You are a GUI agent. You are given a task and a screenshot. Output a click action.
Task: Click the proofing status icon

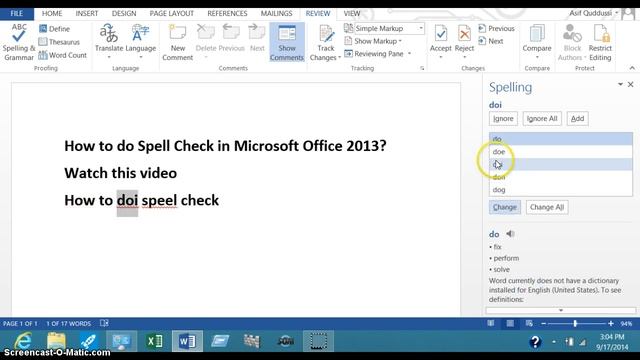(104, 324)
